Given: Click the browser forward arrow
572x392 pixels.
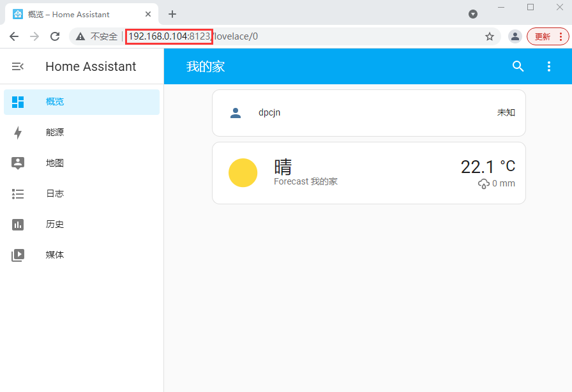Looking at the screenshot, I should [x=34, y=36].
